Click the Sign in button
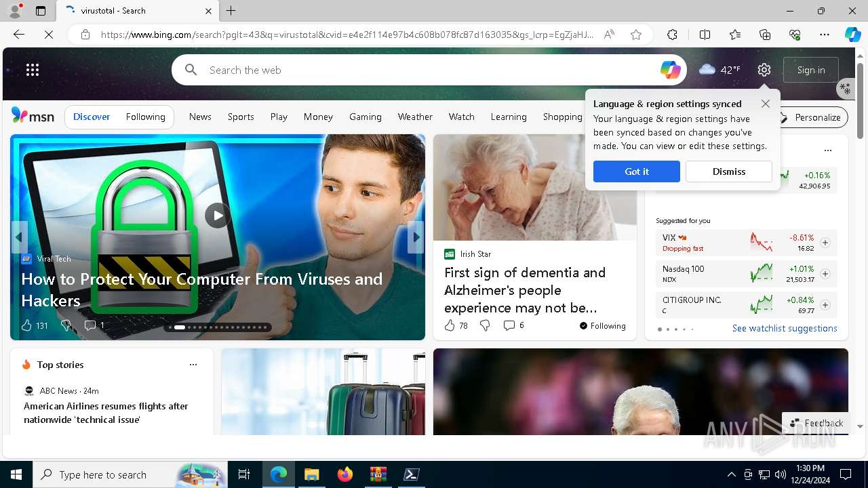 [x=810, y=70]
